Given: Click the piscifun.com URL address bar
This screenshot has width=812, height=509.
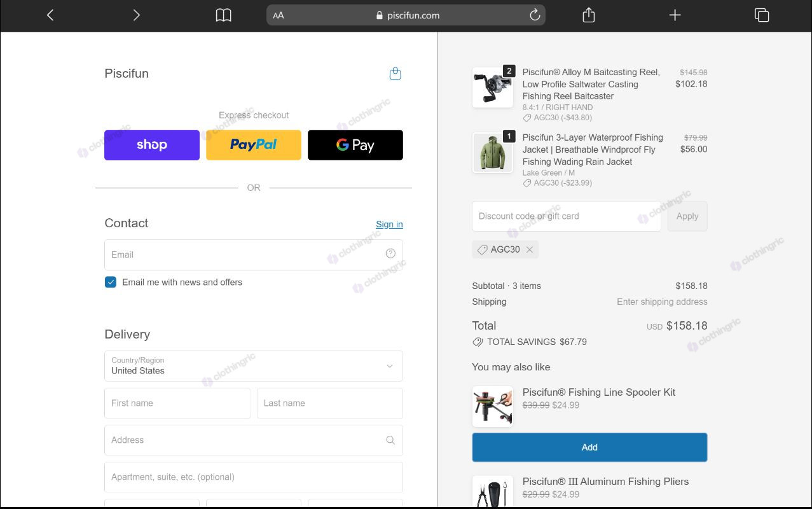Looking at the screenshot, I should pos(406,15).
